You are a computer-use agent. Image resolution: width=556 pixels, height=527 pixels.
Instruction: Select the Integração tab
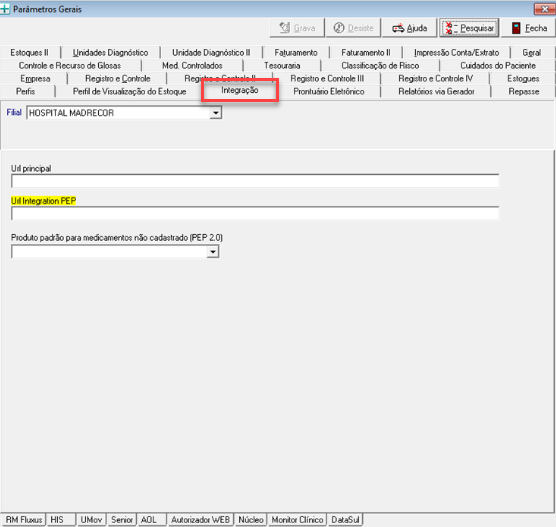240,90
